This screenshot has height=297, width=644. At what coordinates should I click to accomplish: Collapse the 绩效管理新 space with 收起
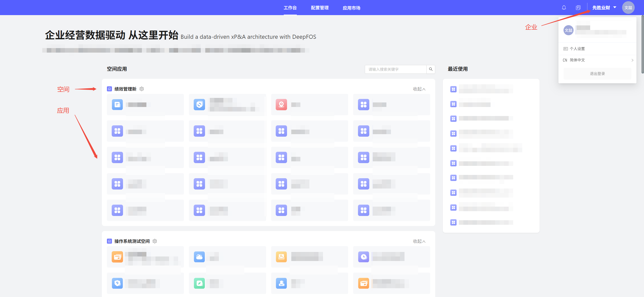[419, 89]
